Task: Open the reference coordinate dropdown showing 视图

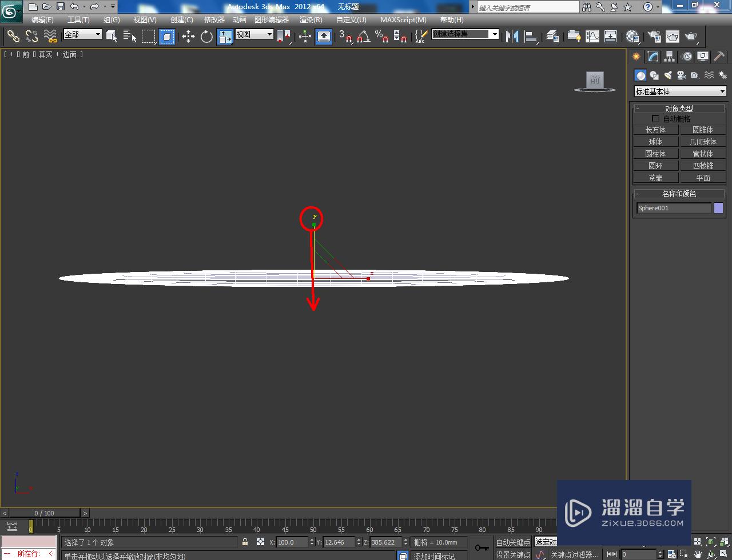Action: coord(254,34)
